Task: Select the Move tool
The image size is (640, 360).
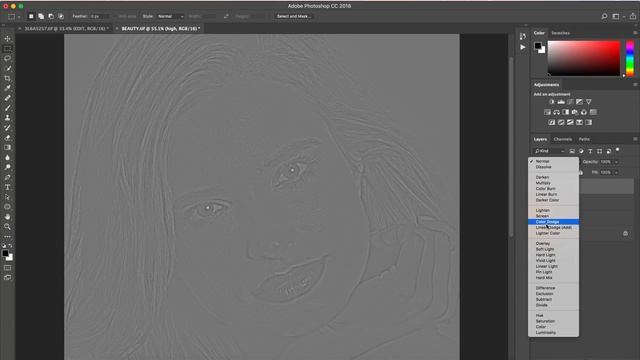Action: click(8, 39)
